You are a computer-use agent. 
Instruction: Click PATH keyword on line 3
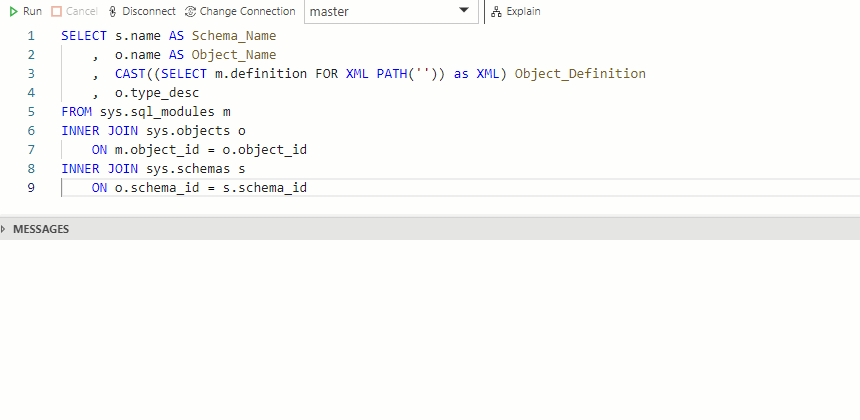click(392, 74)
